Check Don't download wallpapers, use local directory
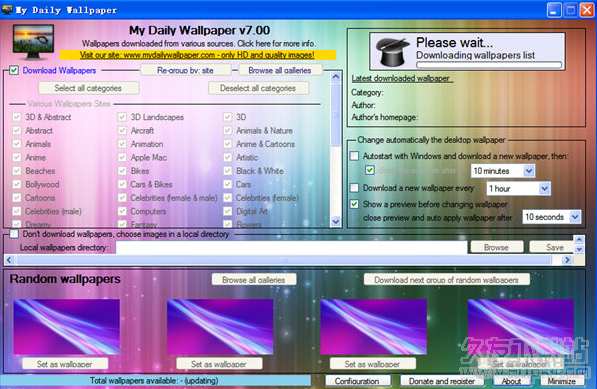 pos(14,234)
